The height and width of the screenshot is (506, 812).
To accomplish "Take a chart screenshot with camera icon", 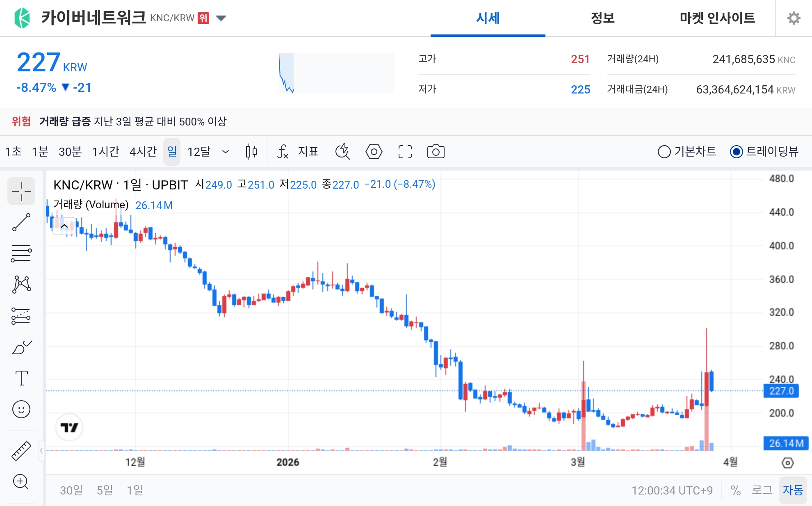I will (436, 152).
